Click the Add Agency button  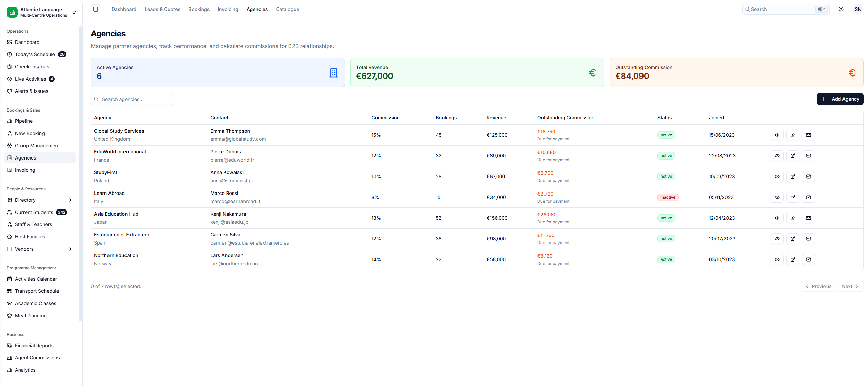click(x=839, y=99)
